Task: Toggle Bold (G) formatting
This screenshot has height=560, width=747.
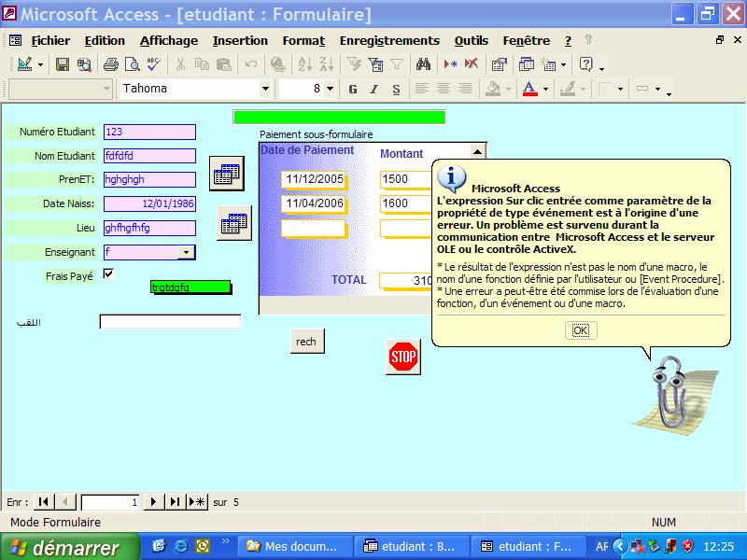Action: (x=353, y=89)
